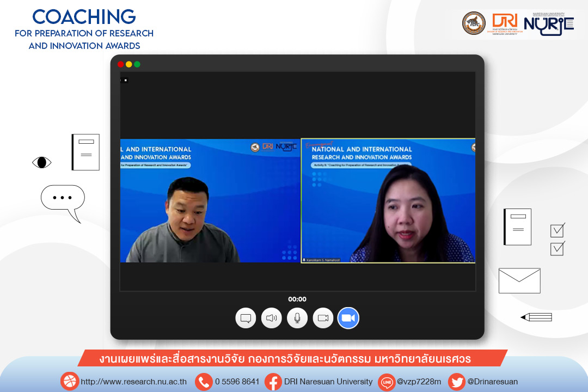Click the red window dot
Image resolution: width=588 pixels, height=392 pixels.
pyautogui.click(x=120, y=64)
